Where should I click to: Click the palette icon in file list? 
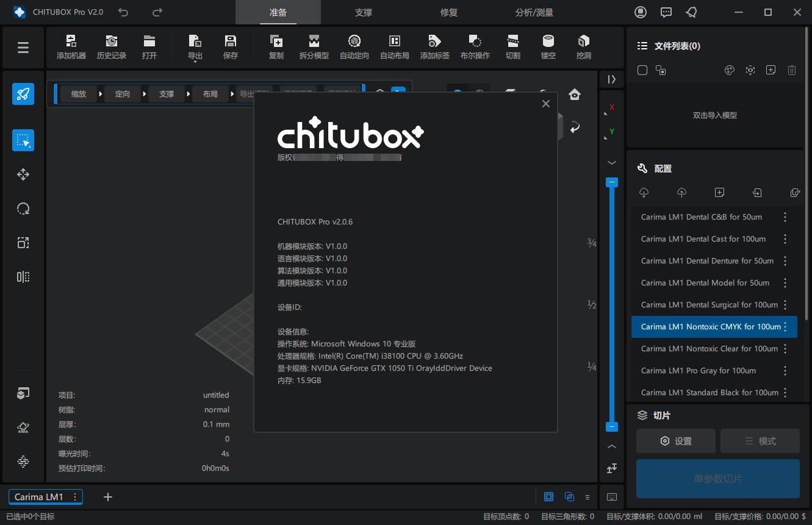tap(729, 70)
